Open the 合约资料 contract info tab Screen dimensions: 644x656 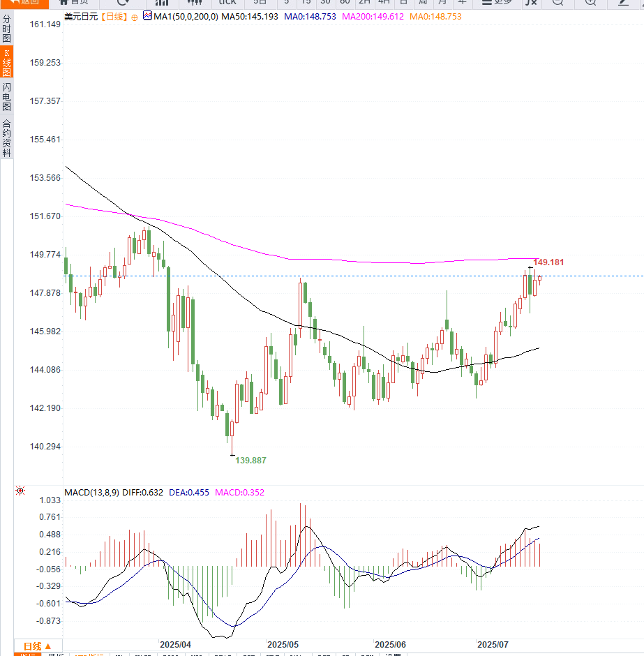(6, 138)
